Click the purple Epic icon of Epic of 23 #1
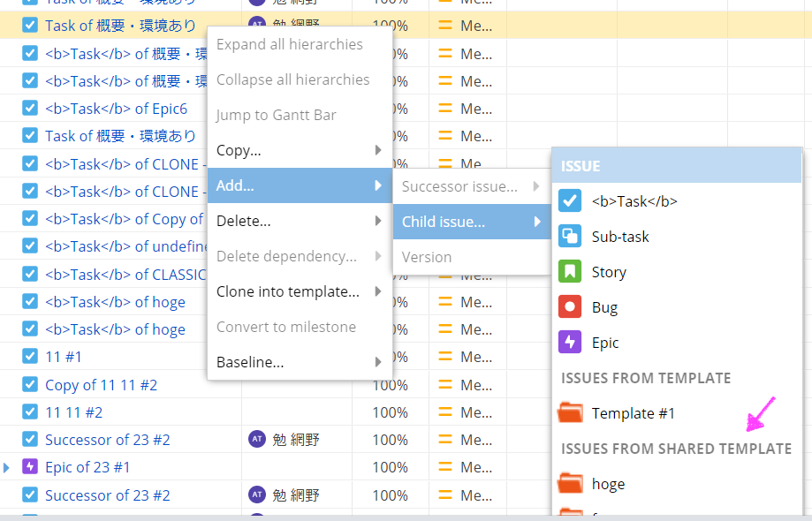This screenshot has height=521, width=812. coord(30,467)
